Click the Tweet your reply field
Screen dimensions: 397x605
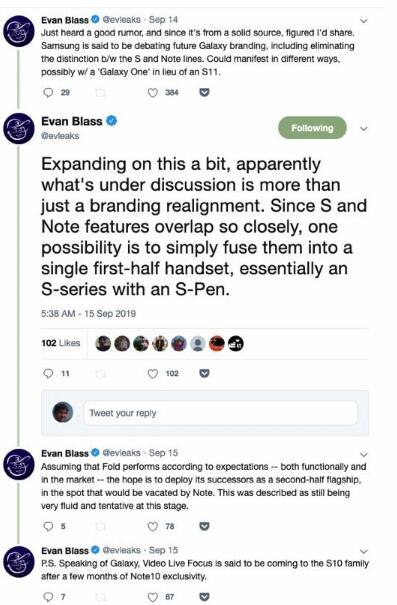(221, 413)
